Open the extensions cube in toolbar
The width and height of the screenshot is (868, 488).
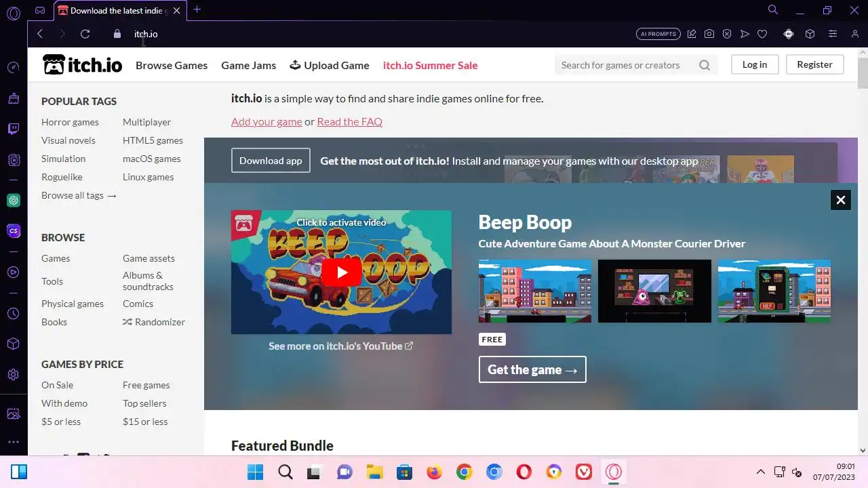pyautogui.click(x=810, y=34)
